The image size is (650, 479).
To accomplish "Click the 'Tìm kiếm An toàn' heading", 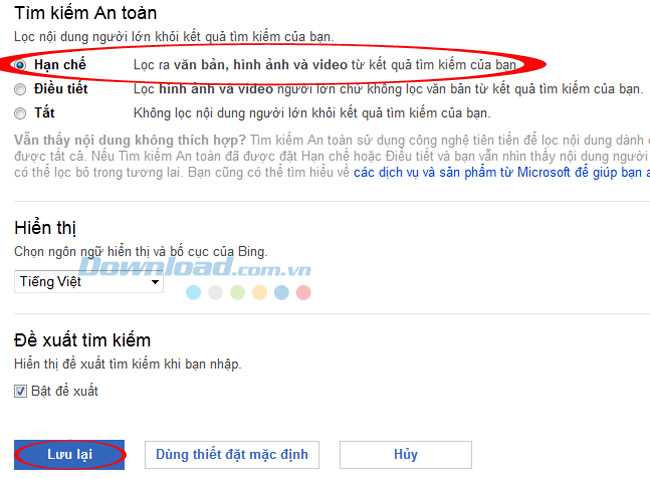I will pos(86,13).
